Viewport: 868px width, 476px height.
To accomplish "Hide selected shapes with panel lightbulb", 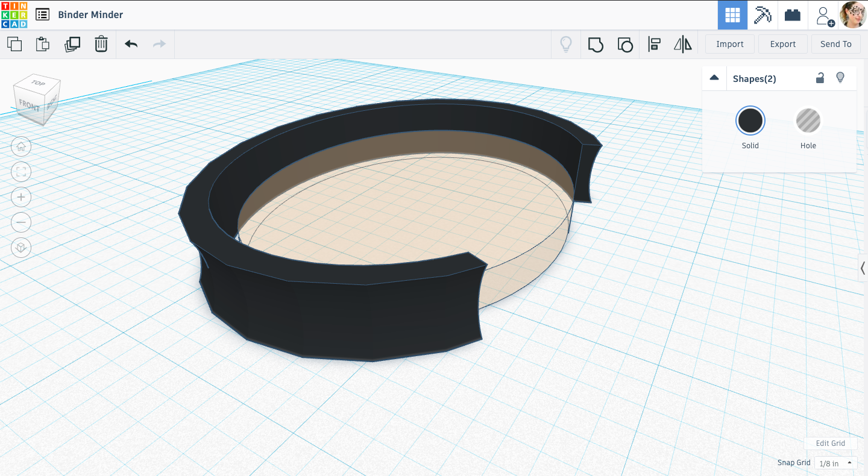I will click(x=840, y=78).
